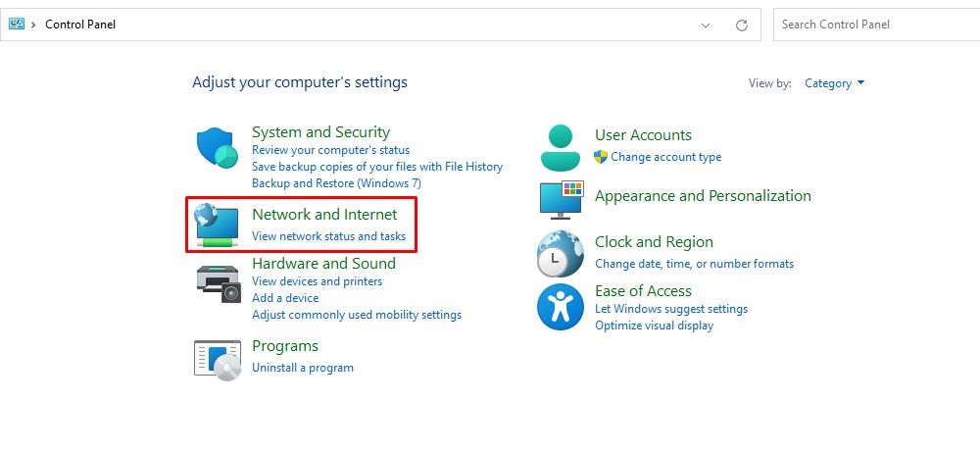Expand the breadcrumb chevron before Control Panel

coord(34,25)
